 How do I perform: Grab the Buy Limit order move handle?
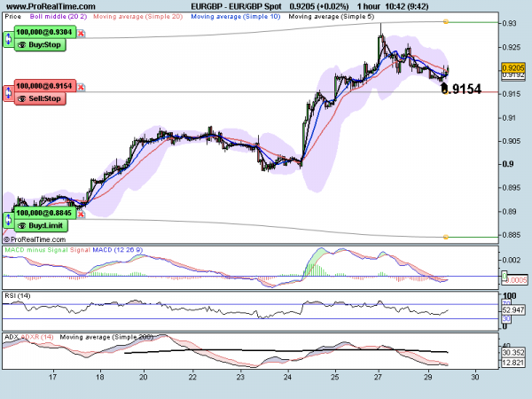pos(9,220)
